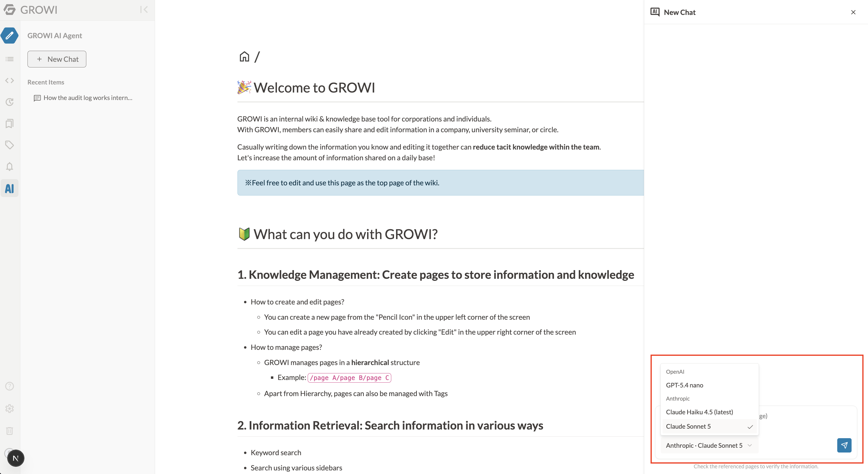Open the bookmarks sidebar icon
The image size is (868, 474).
pos(10,124)
